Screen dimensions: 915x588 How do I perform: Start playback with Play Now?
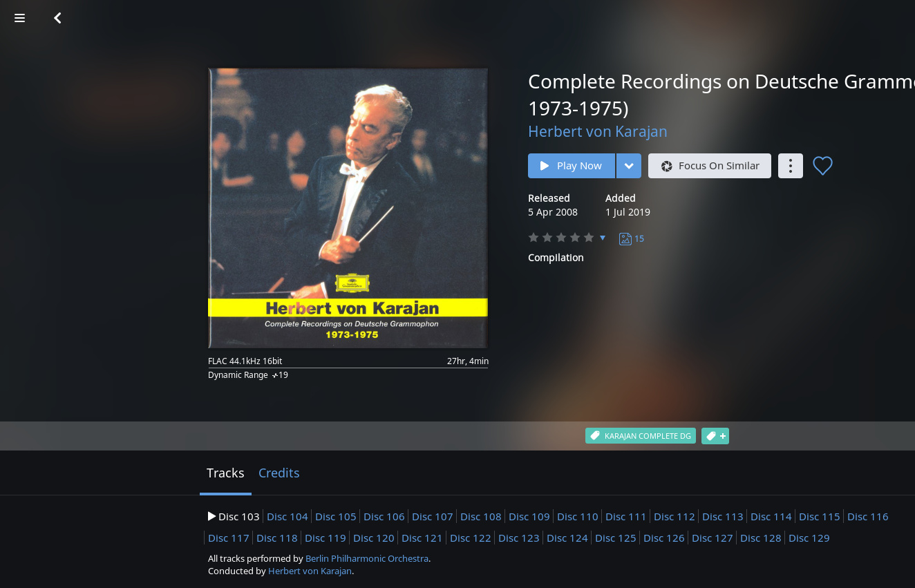572,166
